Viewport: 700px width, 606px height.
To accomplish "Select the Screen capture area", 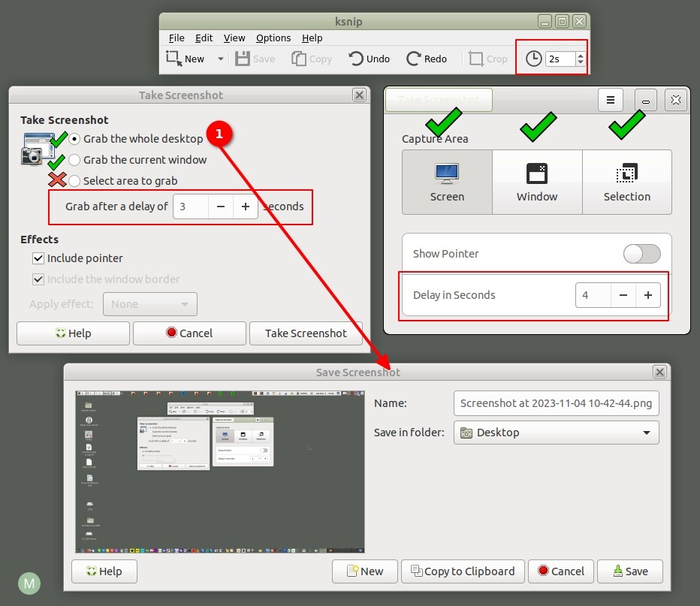I will (x=447, y=182).
